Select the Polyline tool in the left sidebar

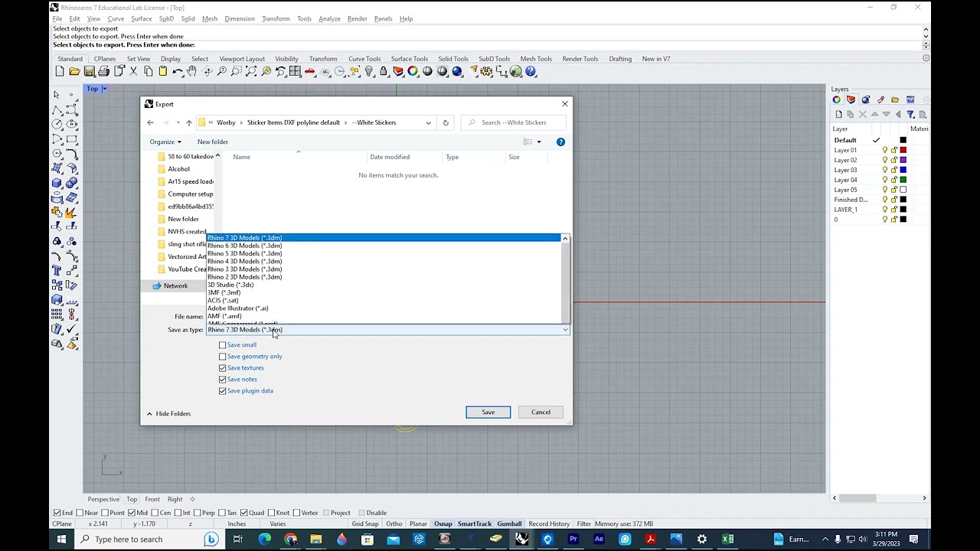tap(57, 109)
